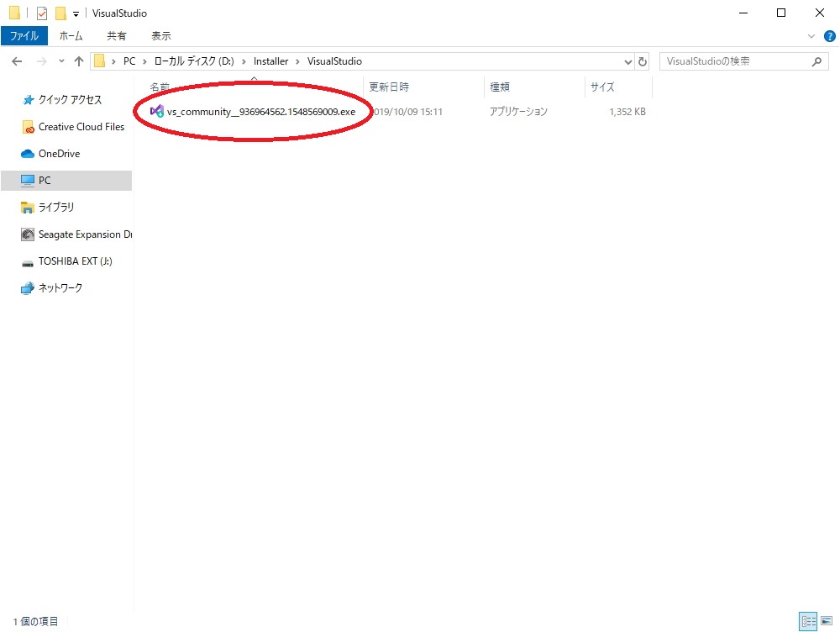
Task: Click the date 2019/10/09 15:11 cell
Action: click(408, 112)
